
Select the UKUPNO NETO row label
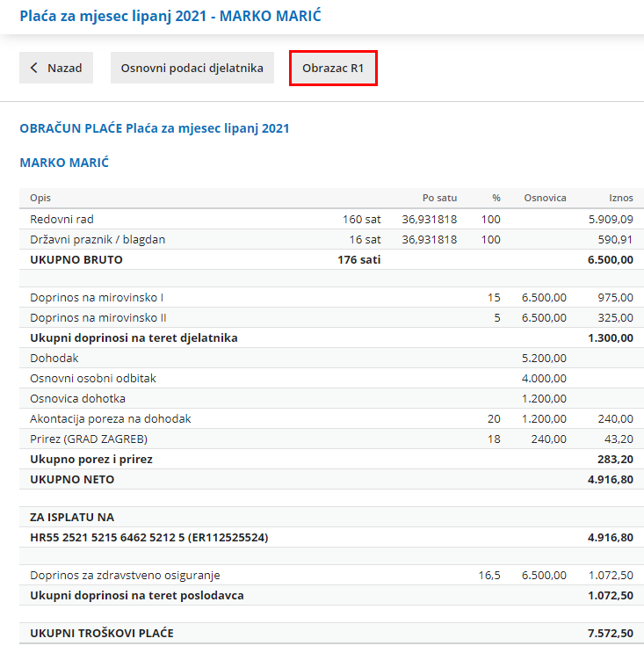click(72, 479)
